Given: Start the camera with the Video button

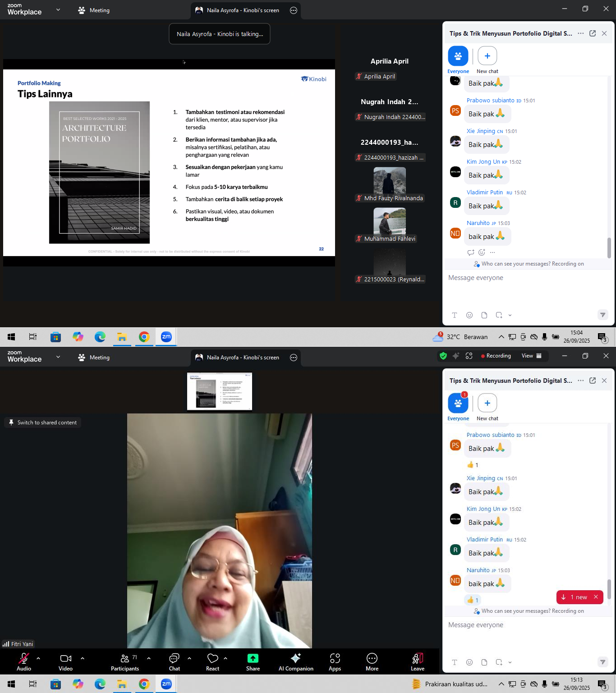Looking at the screenshot, I should 65,661.
